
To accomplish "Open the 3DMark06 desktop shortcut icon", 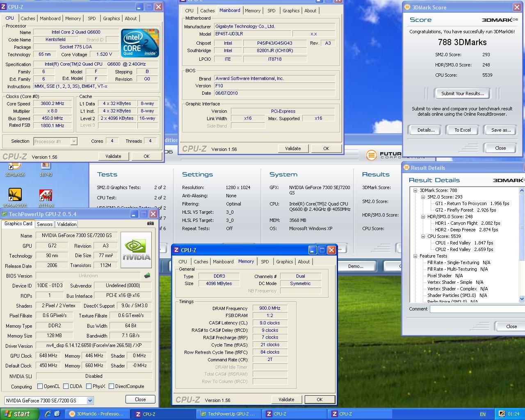I will tap(15, 167).
